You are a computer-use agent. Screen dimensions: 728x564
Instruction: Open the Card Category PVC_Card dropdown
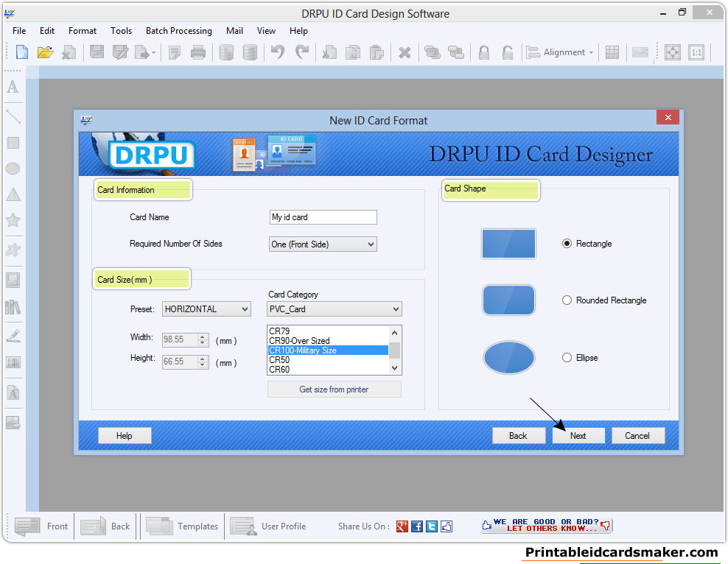point(335,309)
